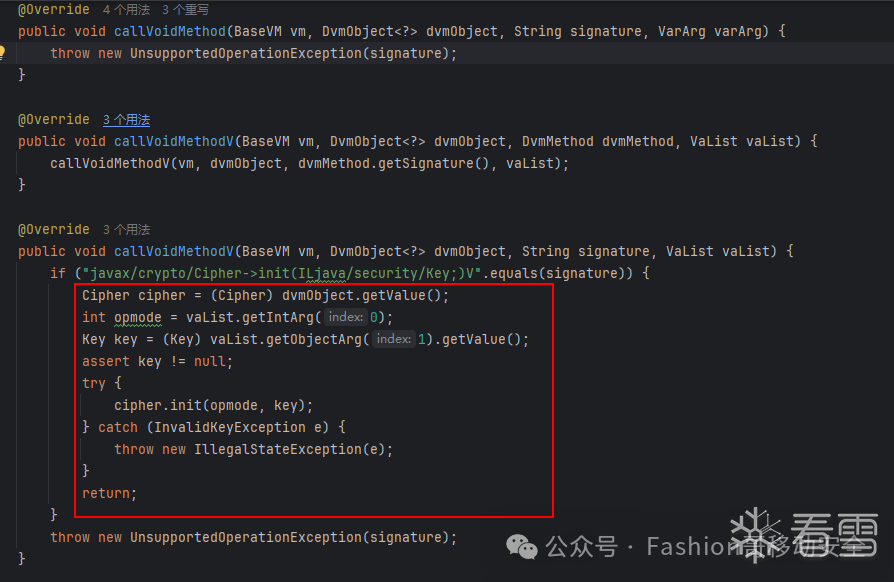Open the '3 个用法' usages link
The image size is (894, 582).
click(127, 120)
